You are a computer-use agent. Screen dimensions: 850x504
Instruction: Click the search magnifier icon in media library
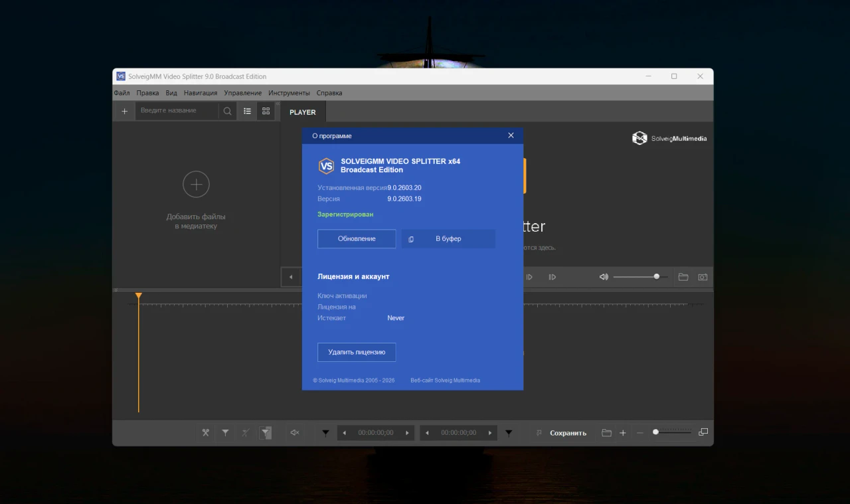[x=228, y=111]
